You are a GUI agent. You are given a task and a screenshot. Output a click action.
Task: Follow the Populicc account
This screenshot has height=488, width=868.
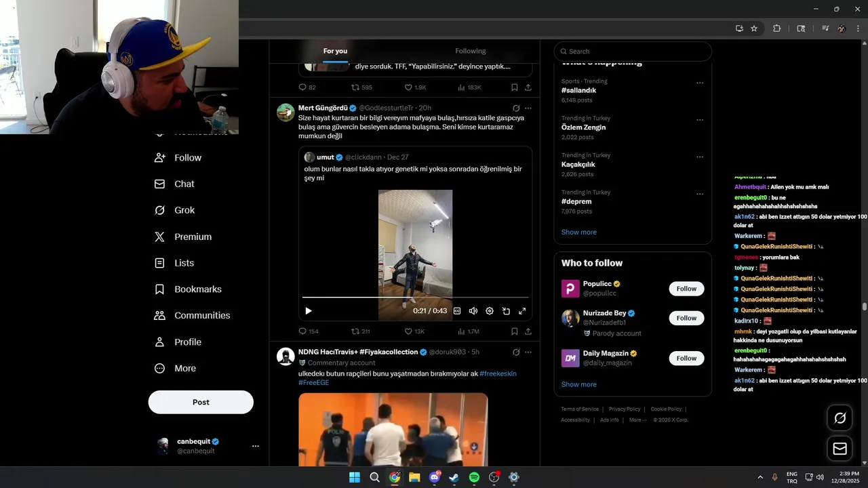[686, 289]
